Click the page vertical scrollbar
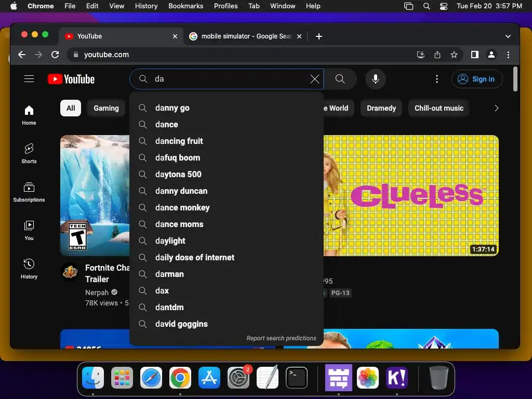 pyautogui.click(x=515, y=79)
